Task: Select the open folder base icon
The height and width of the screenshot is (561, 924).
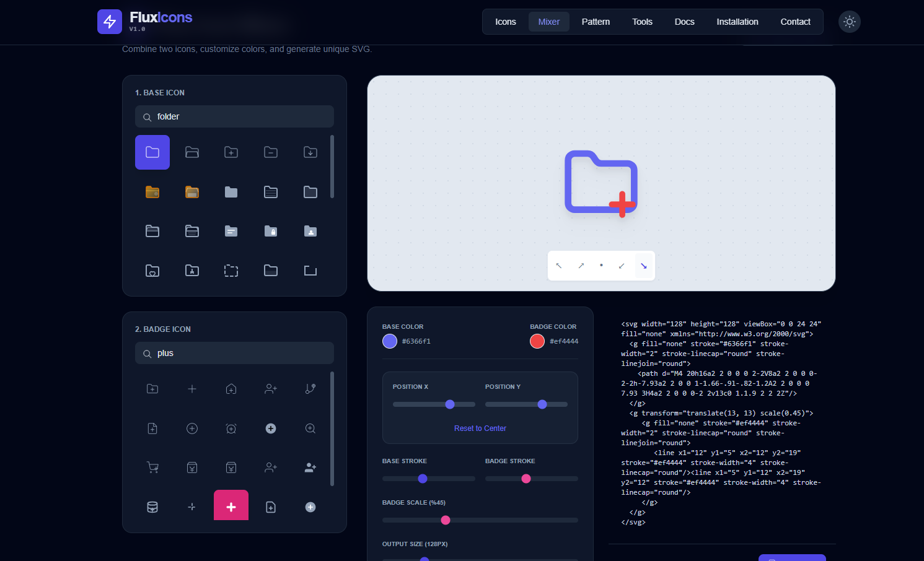Action: point(192,152)
